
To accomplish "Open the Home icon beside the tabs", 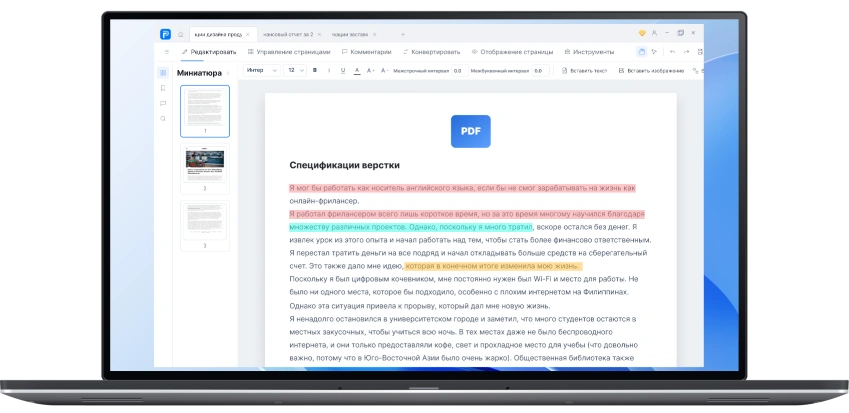I will (181, 34).
